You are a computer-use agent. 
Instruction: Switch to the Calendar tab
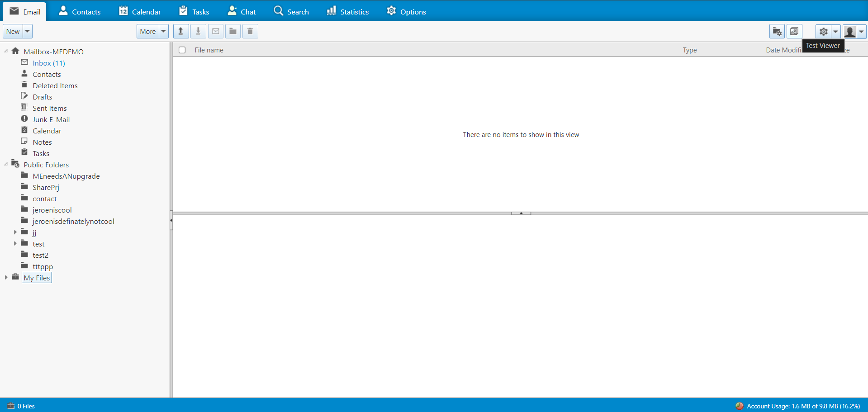click(x=140, y=11)
